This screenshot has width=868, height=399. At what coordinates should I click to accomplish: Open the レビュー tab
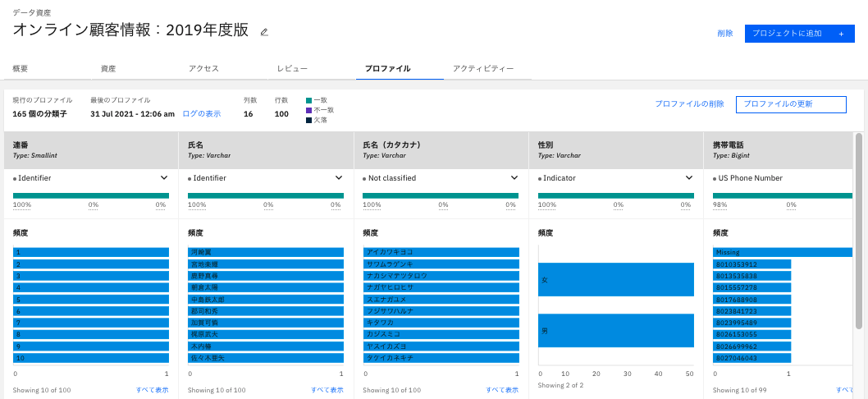click(x=292, y=69)
